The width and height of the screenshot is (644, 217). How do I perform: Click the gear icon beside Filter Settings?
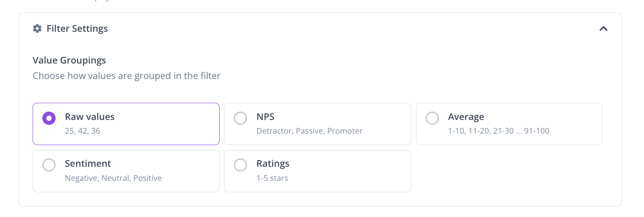click(x=37, y=29)
